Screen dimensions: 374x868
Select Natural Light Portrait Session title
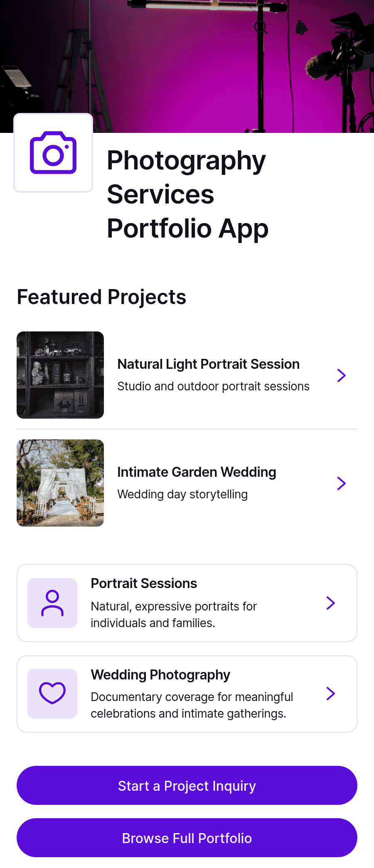click(x=209, y=364)
